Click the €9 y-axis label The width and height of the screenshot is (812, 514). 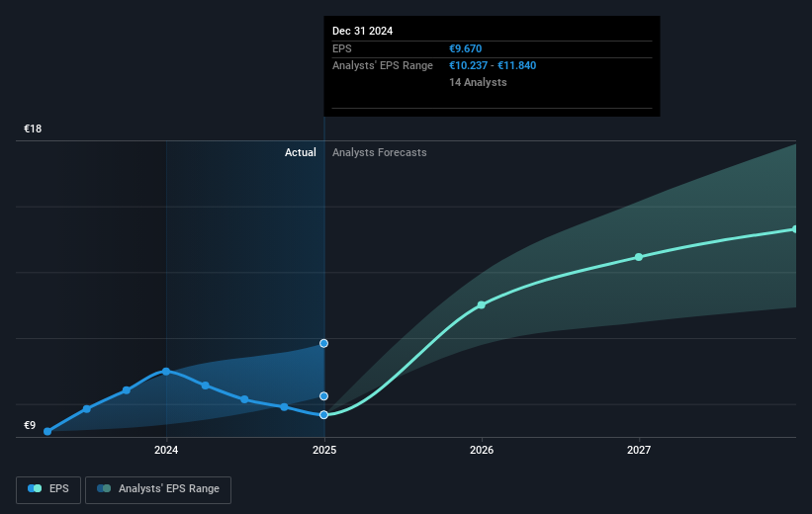coord(30,425)
